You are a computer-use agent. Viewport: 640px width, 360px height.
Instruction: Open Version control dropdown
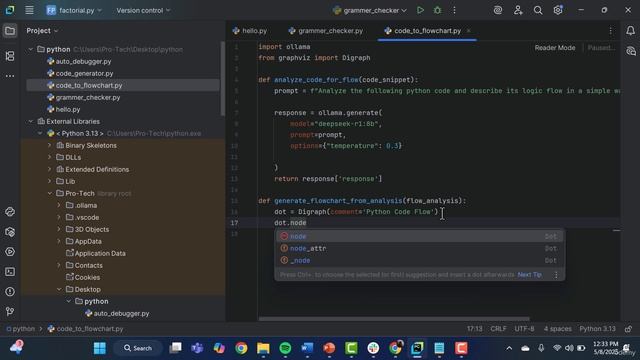click(x=143, y=10)
